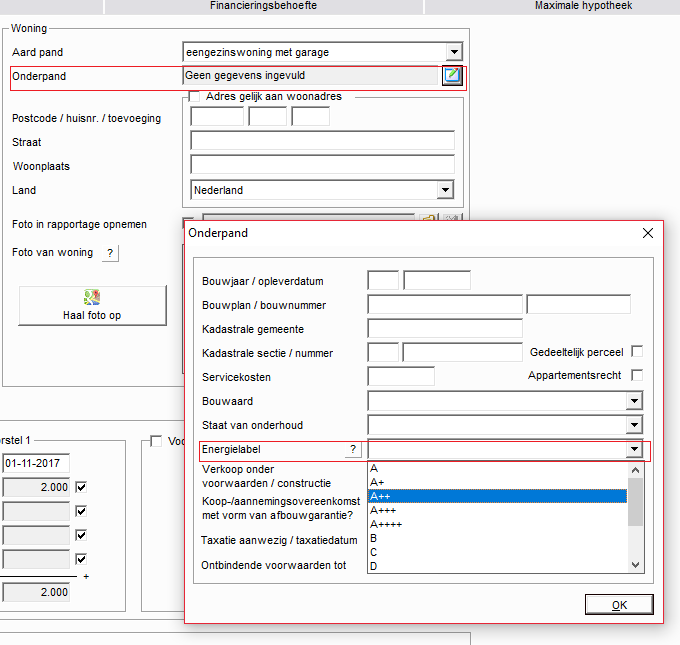Click the huisnr. input field
This screenshot has width=680, height=645.
268,116
